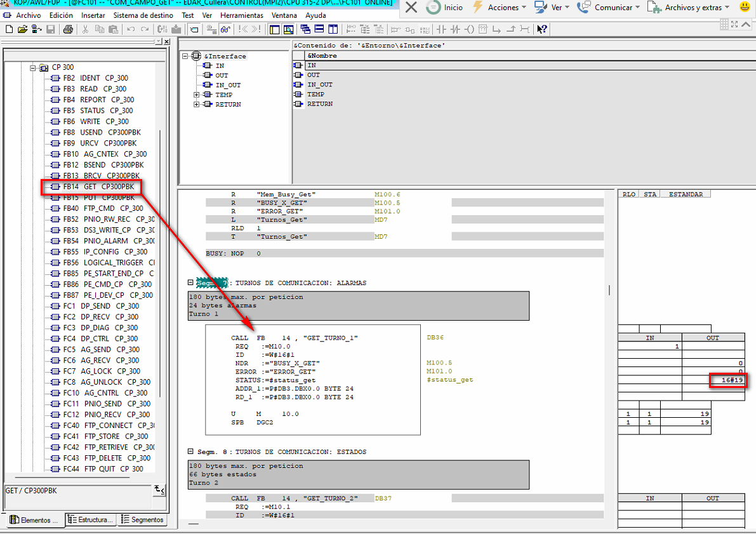Click the icon button beside GET / CP300PBK

(x=159, y=490)
